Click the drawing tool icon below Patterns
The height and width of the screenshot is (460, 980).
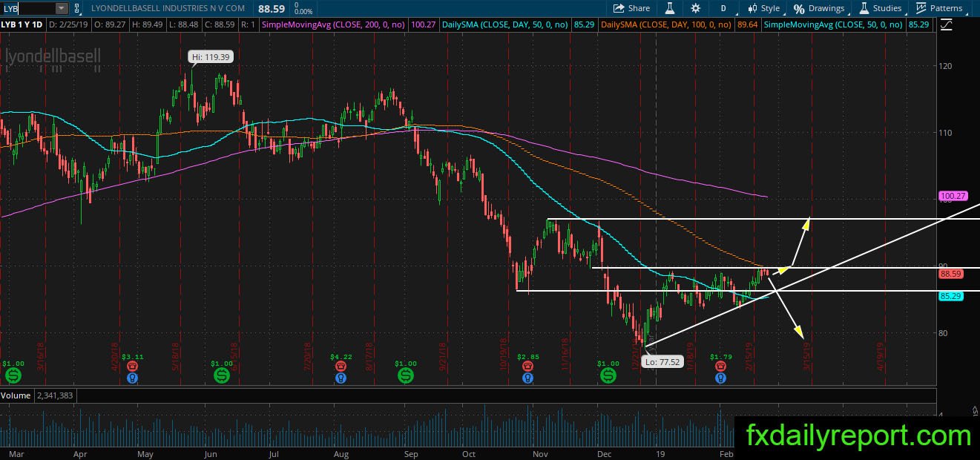(x=946, y=24)
